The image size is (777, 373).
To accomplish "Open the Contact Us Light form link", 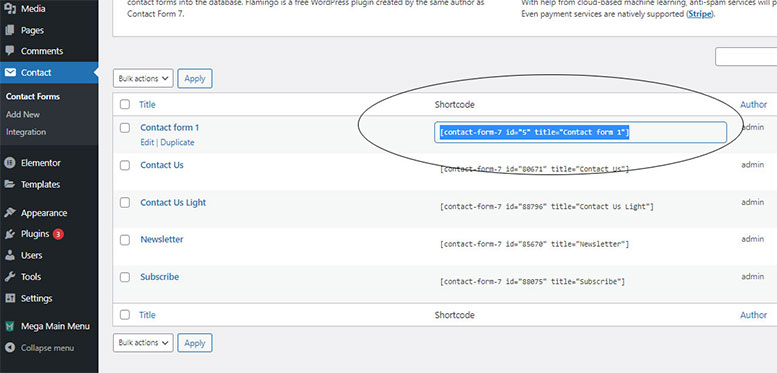I will tap(173, 203).
